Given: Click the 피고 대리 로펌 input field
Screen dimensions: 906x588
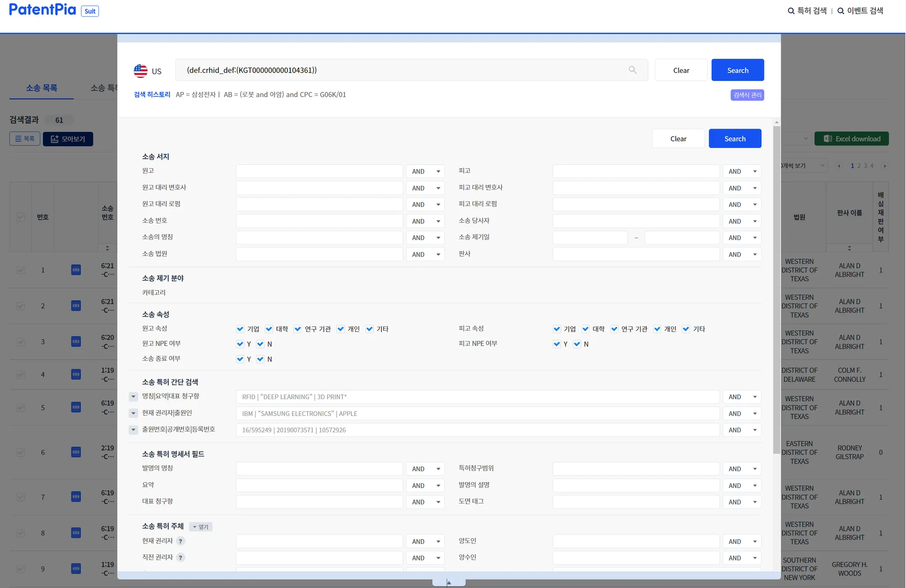Looking at the screenshot, I should point(636,204).
